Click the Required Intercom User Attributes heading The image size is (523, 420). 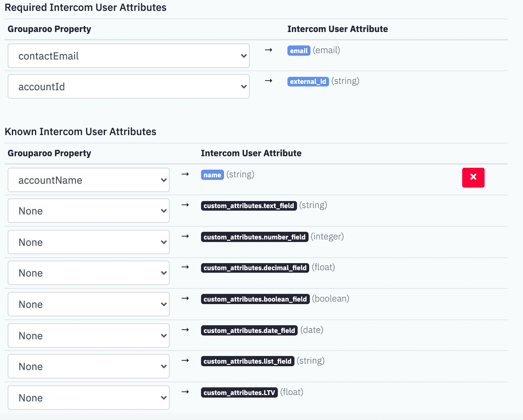[85, 7]
